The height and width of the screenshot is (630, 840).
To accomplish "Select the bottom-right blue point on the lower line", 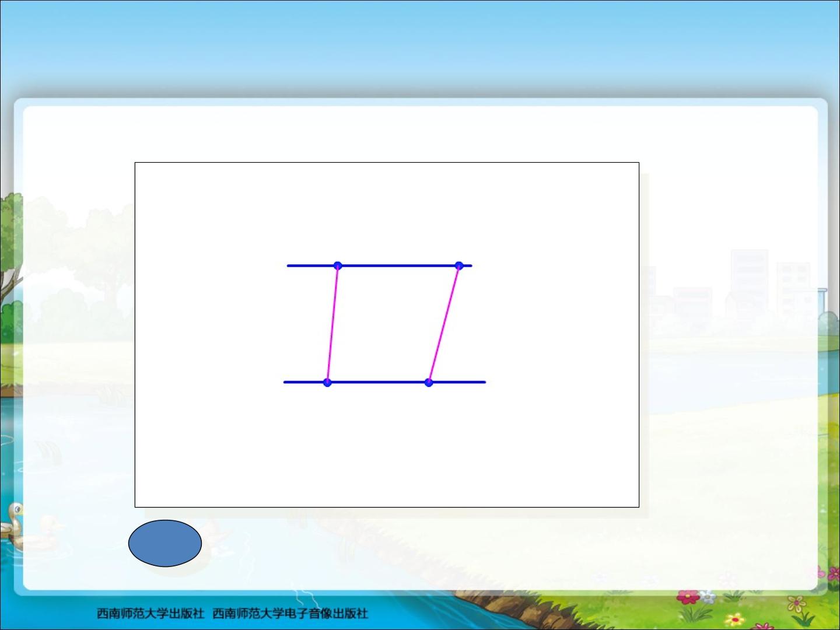I will coord(429,383).
